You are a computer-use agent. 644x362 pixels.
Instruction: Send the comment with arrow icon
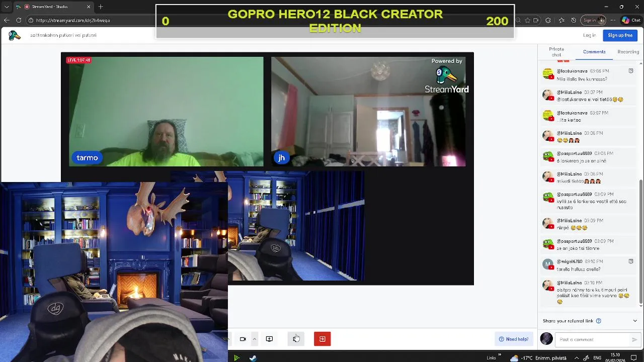point(634,339)
